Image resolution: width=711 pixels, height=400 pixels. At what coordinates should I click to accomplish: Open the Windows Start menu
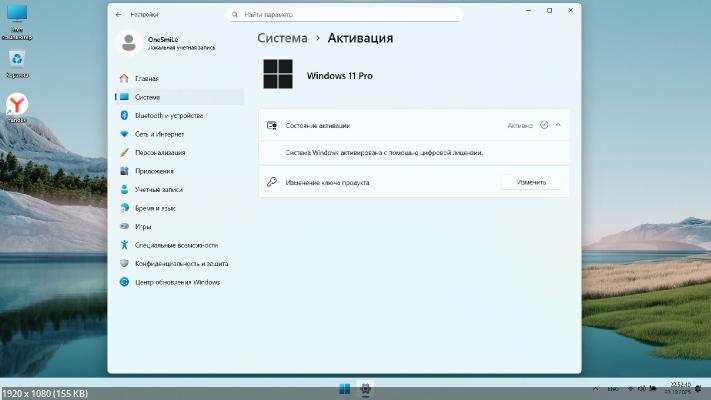345,388
